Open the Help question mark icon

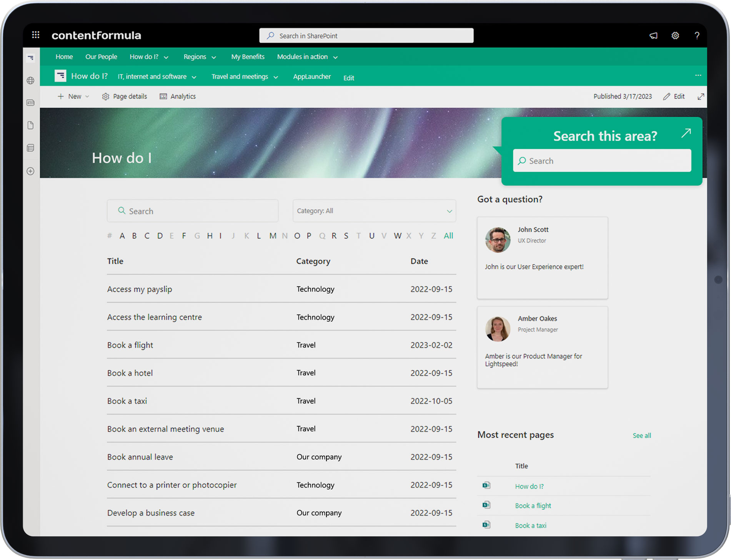pyautogui.click(x=697, y=35)
